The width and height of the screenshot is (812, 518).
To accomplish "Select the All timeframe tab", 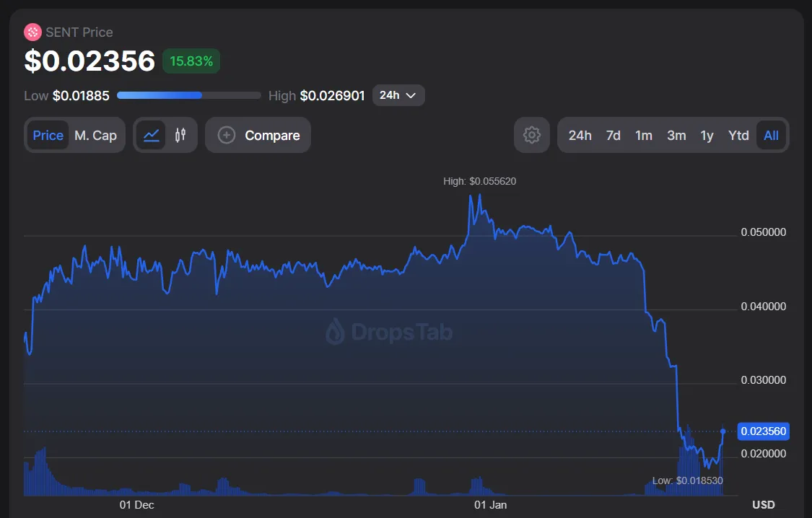I will click(x=771, y=135).
